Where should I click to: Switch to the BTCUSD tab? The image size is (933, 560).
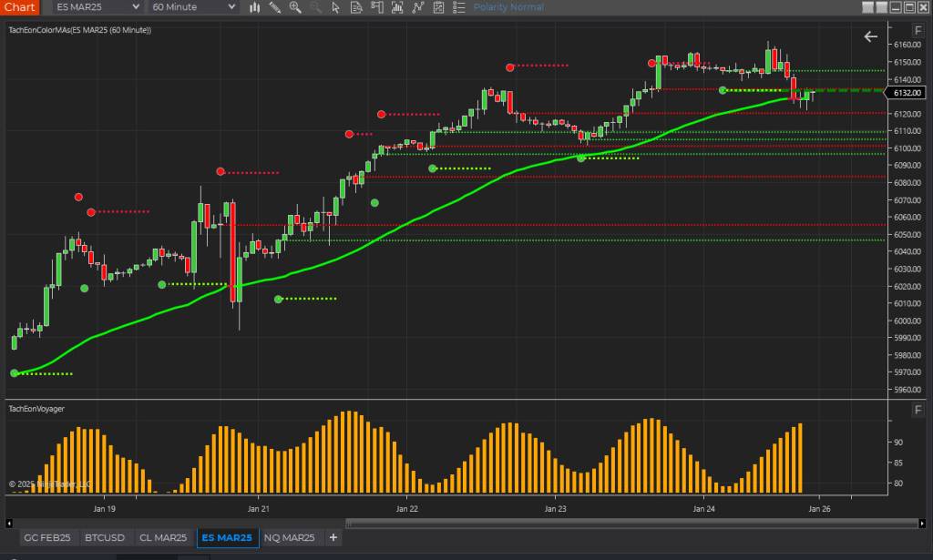click(x=107, y=538)
